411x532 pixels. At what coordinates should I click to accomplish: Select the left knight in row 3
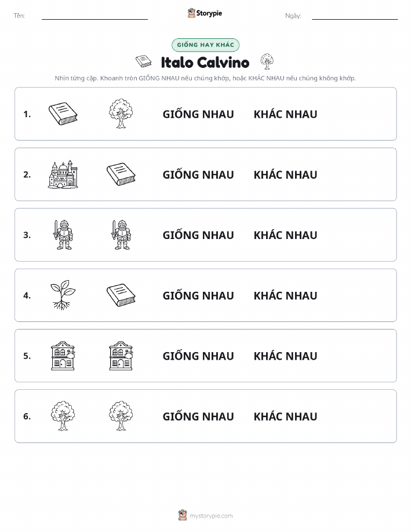coord(63,235)
